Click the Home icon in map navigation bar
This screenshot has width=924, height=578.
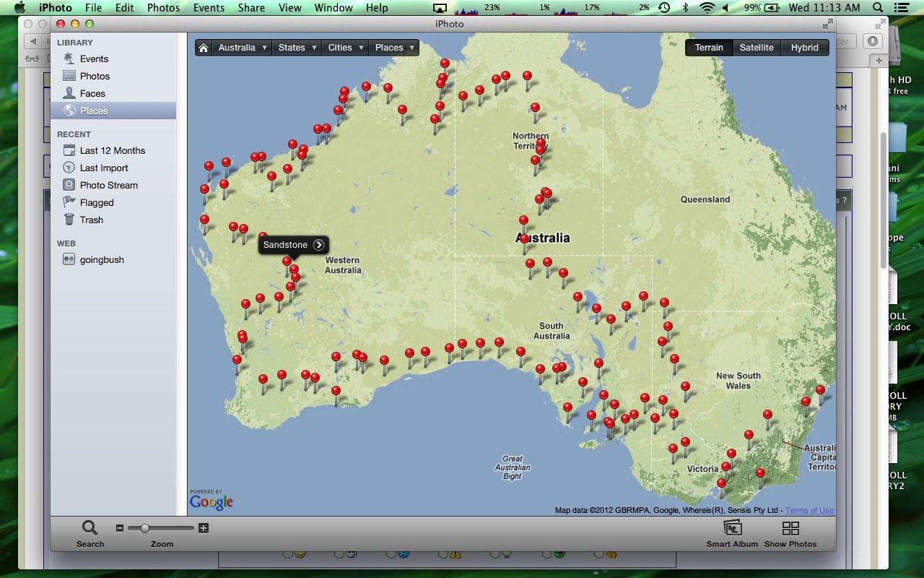[x=204, y=48]
